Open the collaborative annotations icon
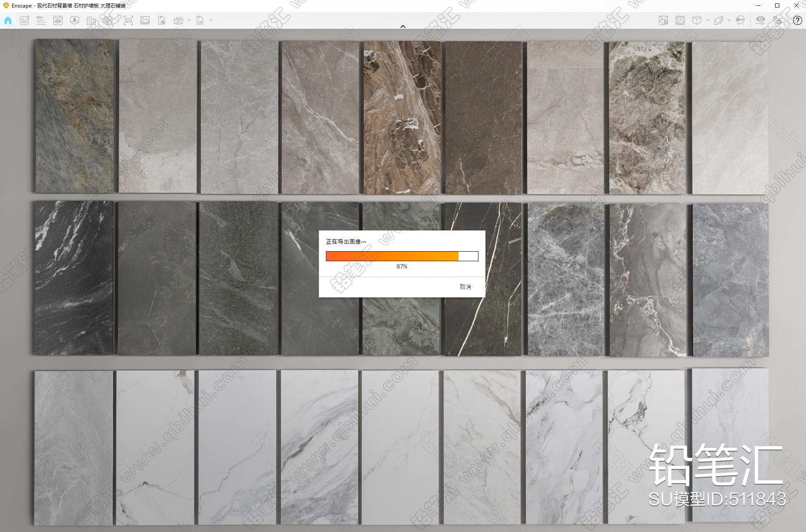The image size is (806, 532). pyautogui.click(x=25, y=20)
